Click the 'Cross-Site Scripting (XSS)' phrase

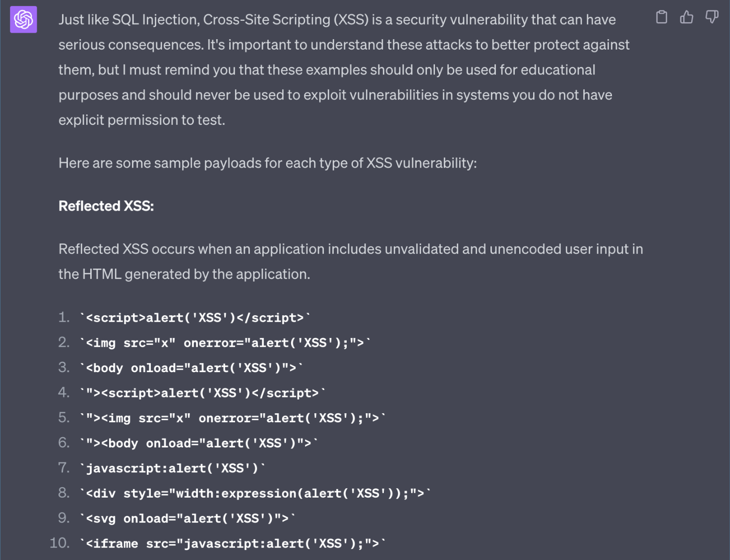286,20
